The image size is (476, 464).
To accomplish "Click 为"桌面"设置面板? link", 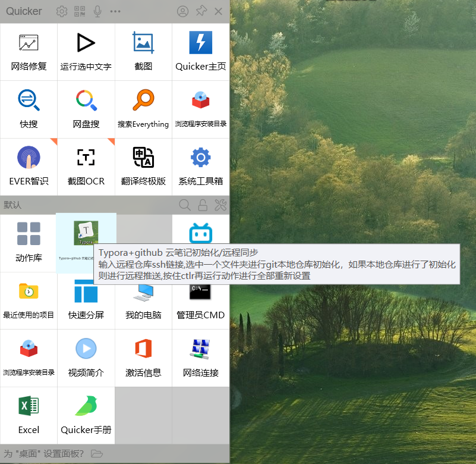I will (43, 454).
